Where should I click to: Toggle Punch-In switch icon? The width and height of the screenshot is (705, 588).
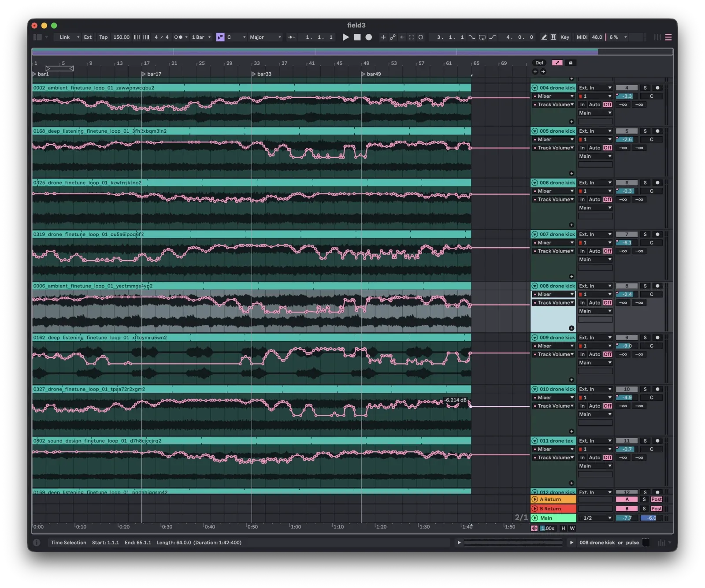coord(472,37)
